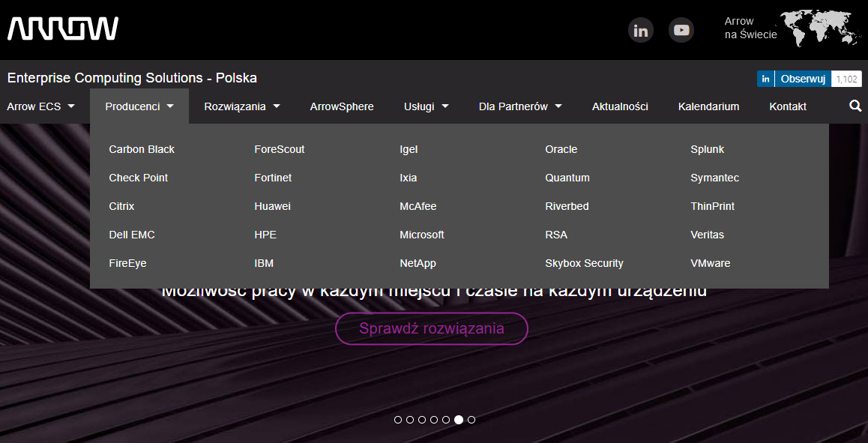The width and height of the screenshot is (868, 443).
Task: Choose Symantec from producers
Action: (x=714, y=178)
